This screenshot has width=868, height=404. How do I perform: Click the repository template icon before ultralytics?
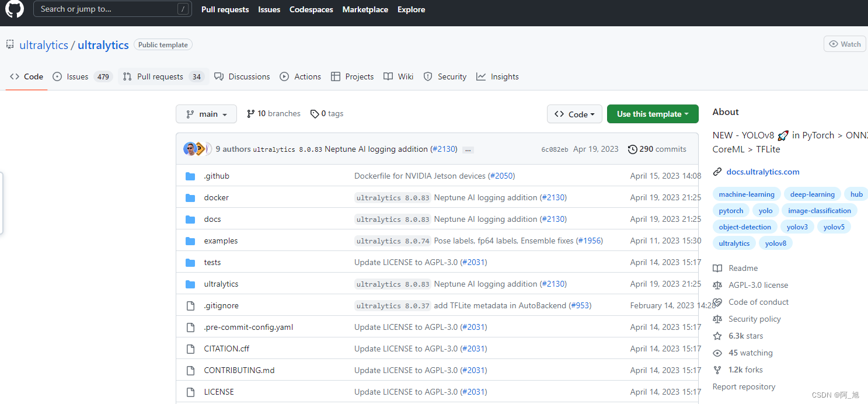point(11,44)
